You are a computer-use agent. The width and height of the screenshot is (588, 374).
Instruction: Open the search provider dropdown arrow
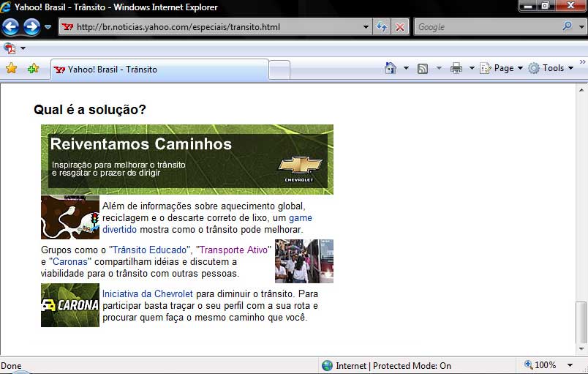[579, 27]
